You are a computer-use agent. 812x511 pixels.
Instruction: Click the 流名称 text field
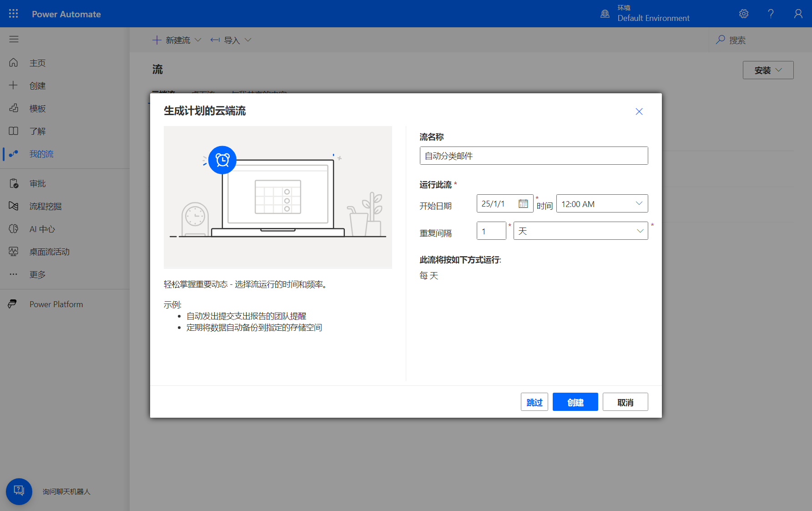(534, 156)
